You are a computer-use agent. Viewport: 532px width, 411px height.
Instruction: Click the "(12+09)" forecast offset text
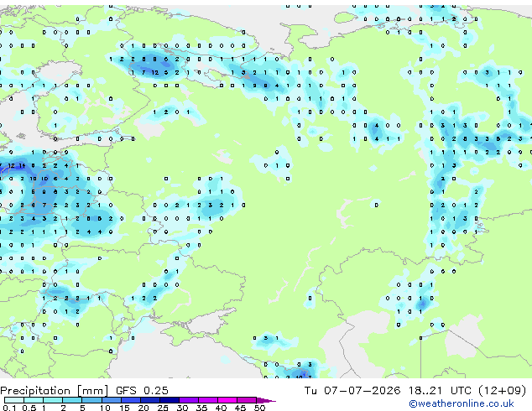pos(502,391)
